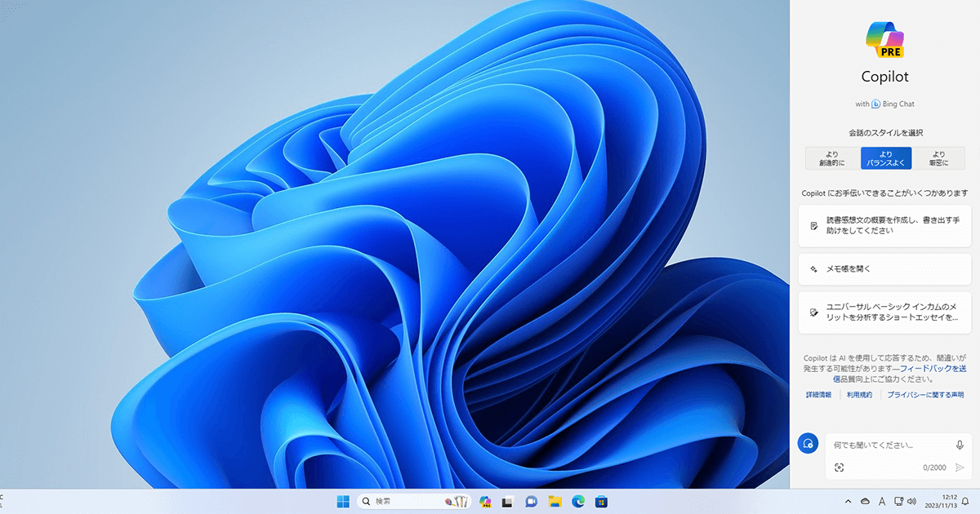980x514 pixels.
Task: Open Copilot from the taskbar icon
Action: pyautogui.click(x=486, y=501)
